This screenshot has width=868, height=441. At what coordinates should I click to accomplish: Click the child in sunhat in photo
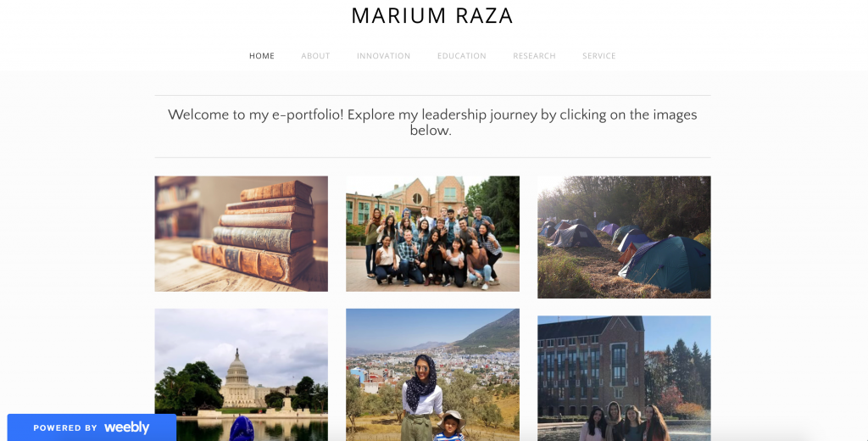pyautogui.click(x=449, y=426)
